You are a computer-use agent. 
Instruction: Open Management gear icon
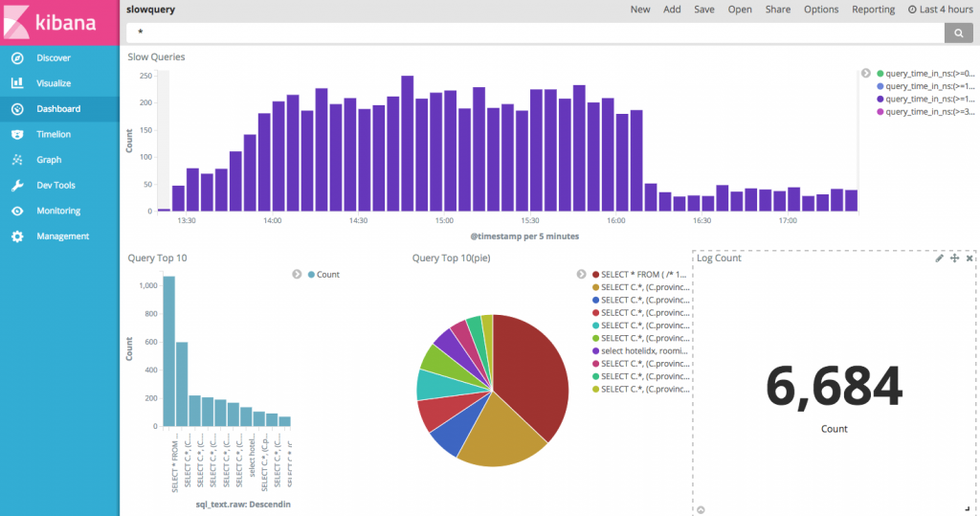point(16,236)
